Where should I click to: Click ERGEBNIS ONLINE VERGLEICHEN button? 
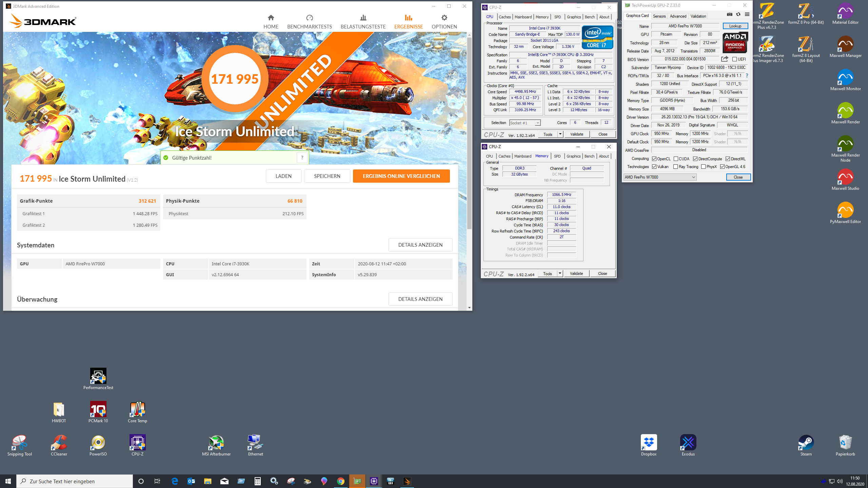point(401,176)
